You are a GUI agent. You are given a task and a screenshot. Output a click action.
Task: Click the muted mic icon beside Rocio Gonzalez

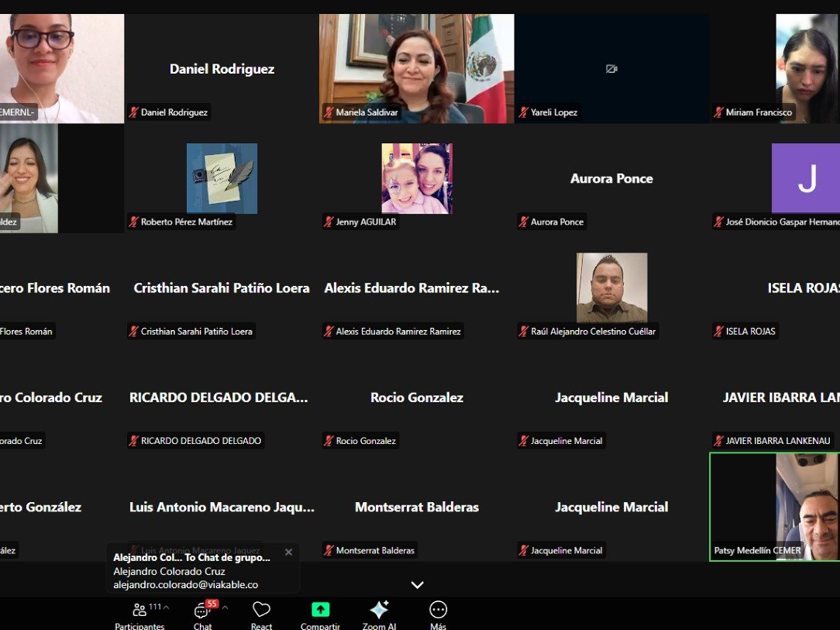point(329,441)
